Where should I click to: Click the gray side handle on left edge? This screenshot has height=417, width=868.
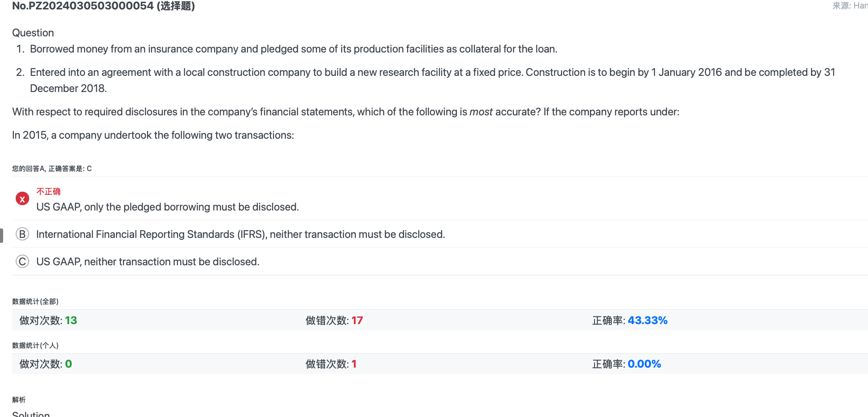click(1, 236)
